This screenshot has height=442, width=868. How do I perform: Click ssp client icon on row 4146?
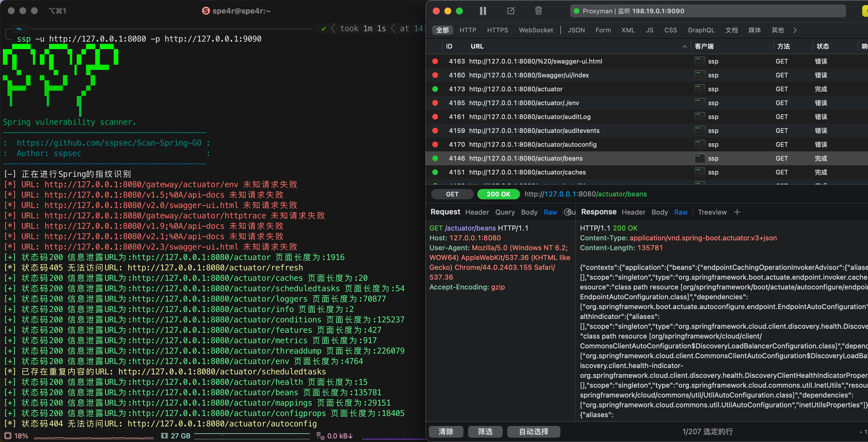click(700, 158)
